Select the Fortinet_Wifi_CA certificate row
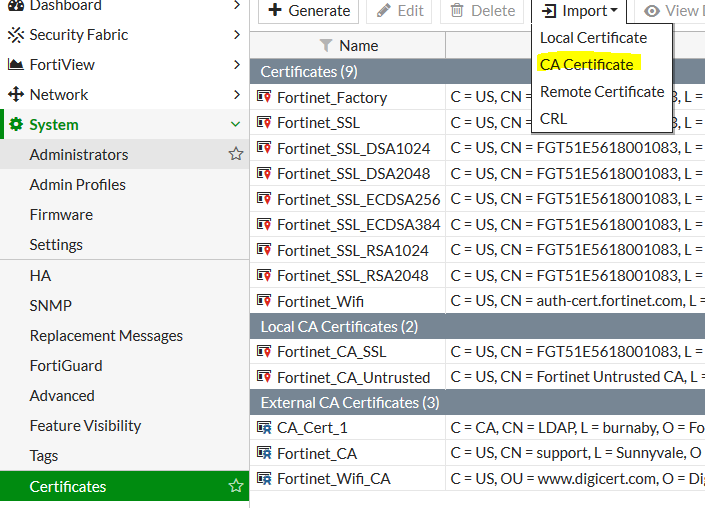The width and height of the screenshot is (705, 508). (334, 479)
